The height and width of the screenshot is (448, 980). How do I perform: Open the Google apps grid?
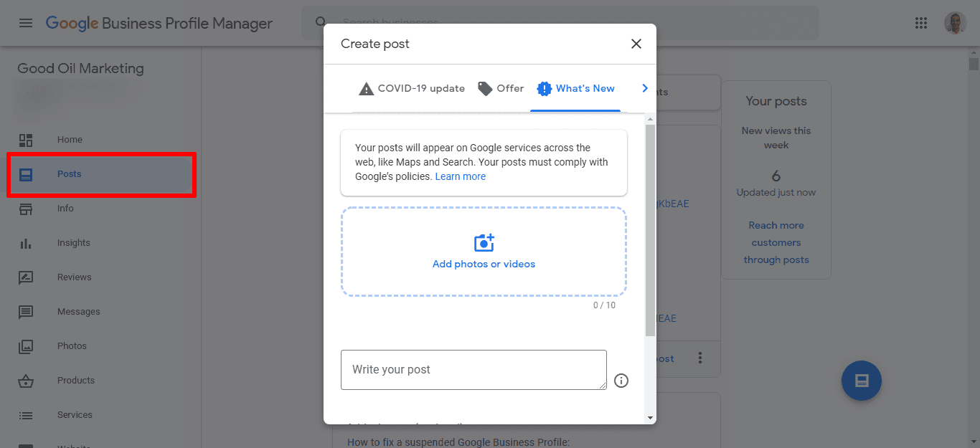click(x=921, y=23)
